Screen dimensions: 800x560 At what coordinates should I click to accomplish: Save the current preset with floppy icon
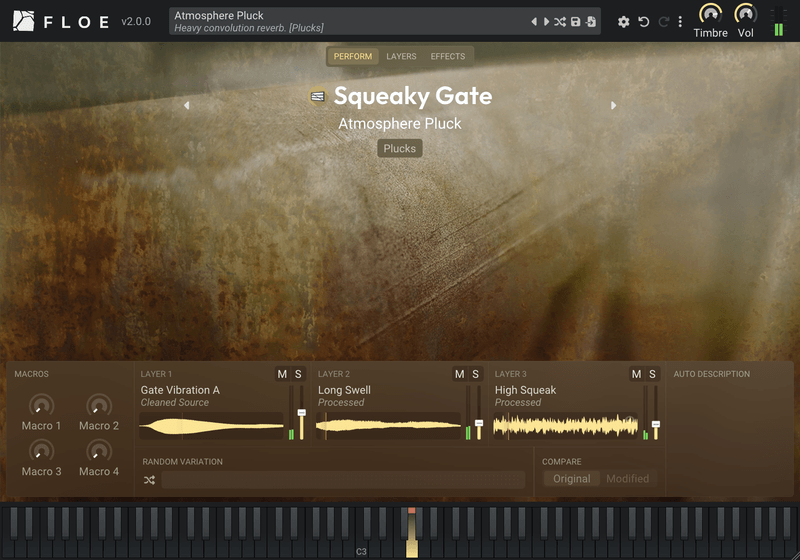click(576, 21)
